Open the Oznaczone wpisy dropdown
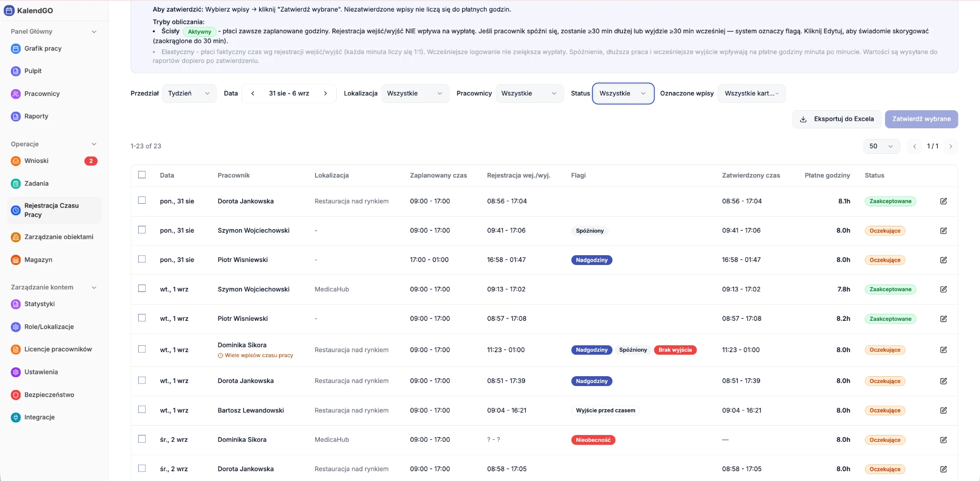The width and height of the screenshot is (980, 481). pyautogui.click(x=751, y=94)
